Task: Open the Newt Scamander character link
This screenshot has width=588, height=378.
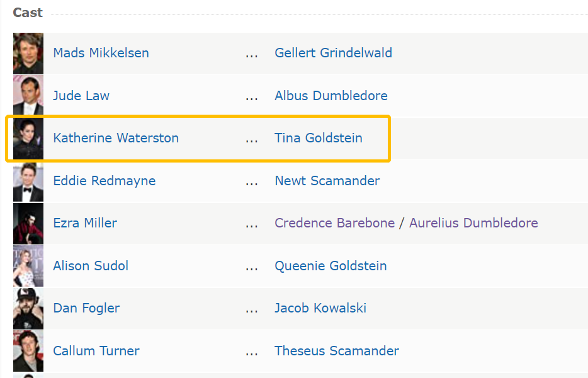Action: [327, 181]
